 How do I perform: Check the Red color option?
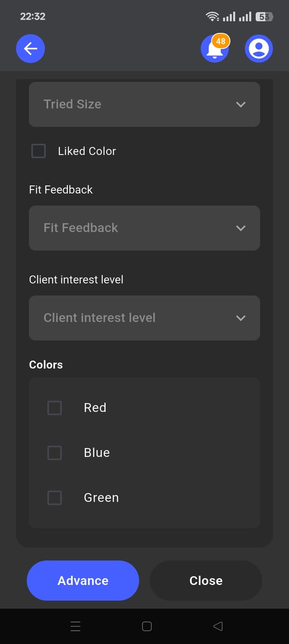[x=55, y=408]
